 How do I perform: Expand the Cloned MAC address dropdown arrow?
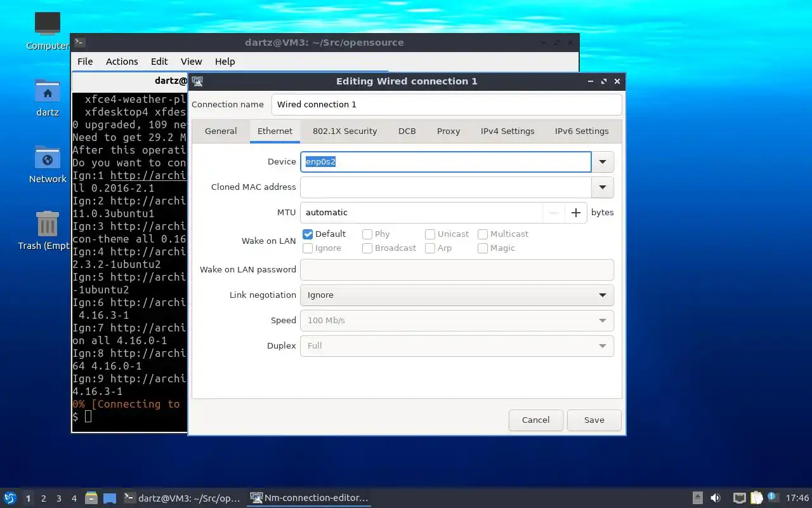[x=603, y=187]
